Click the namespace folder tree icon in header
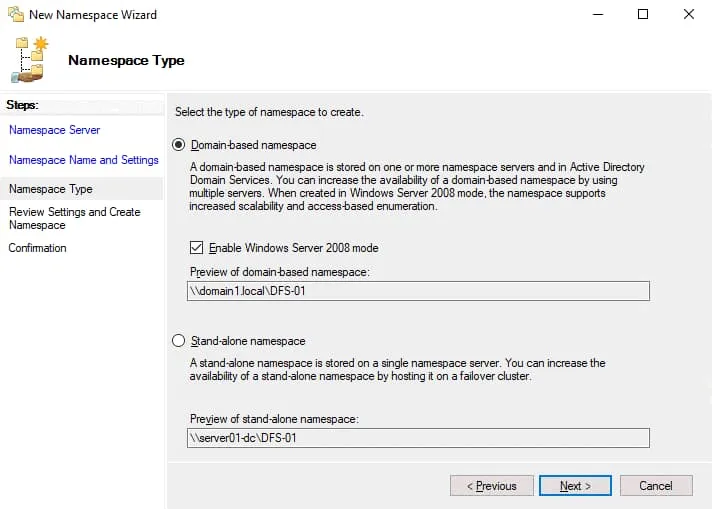The width and height of the screenshot is (712, 509). (x=30, y=60)
